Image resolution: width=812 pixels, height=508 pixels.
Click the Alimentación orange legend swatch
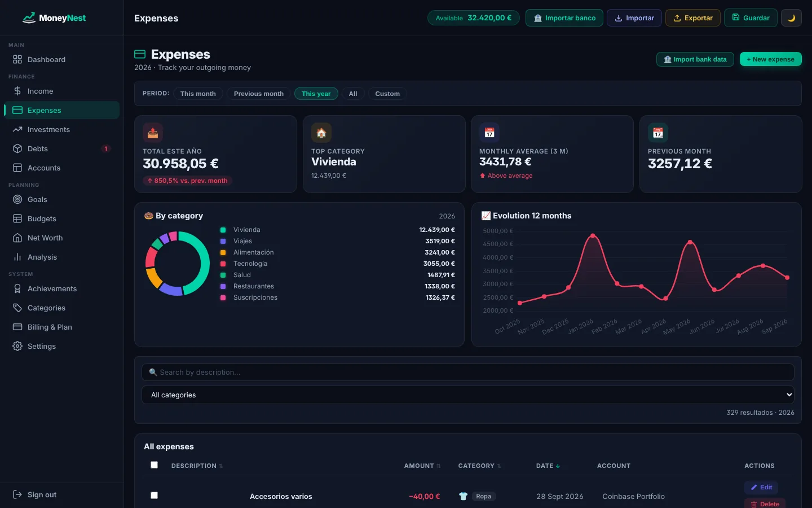(223, 252)
